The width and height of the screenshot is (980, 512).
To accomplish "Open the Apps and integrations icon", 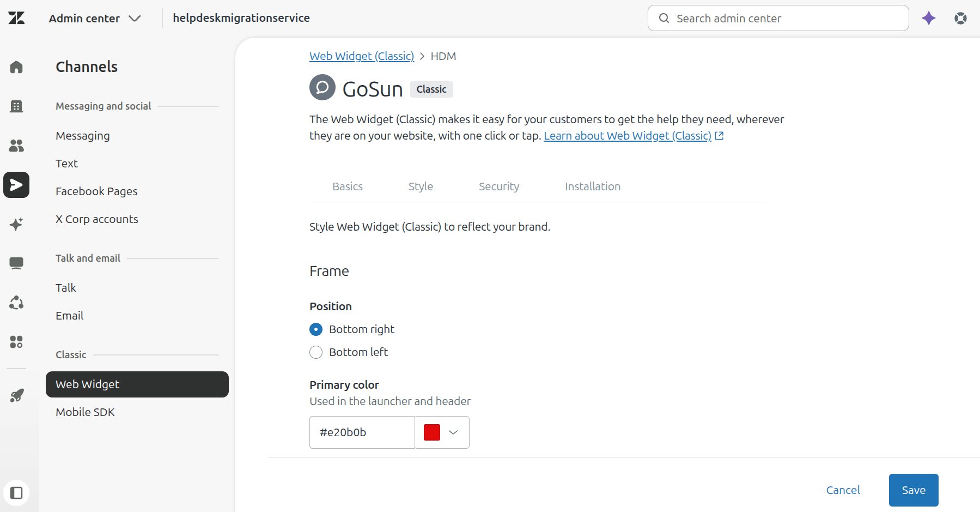I will tap(16, 342).
